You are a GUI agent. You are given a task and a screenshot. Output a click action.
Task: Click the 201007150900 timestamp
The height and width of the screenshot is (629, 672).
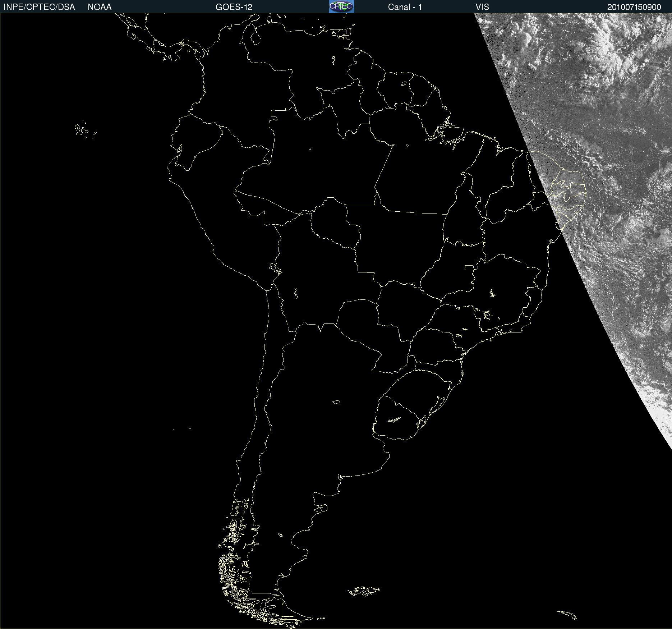point(634,7)
